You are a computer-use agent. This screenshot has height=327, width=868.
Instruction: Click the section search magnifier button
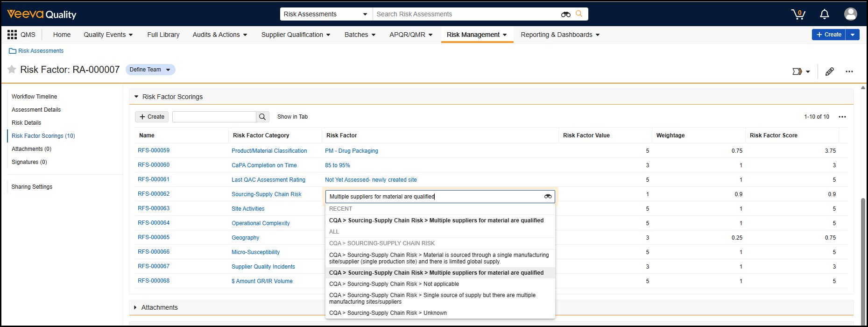point(262,117)
